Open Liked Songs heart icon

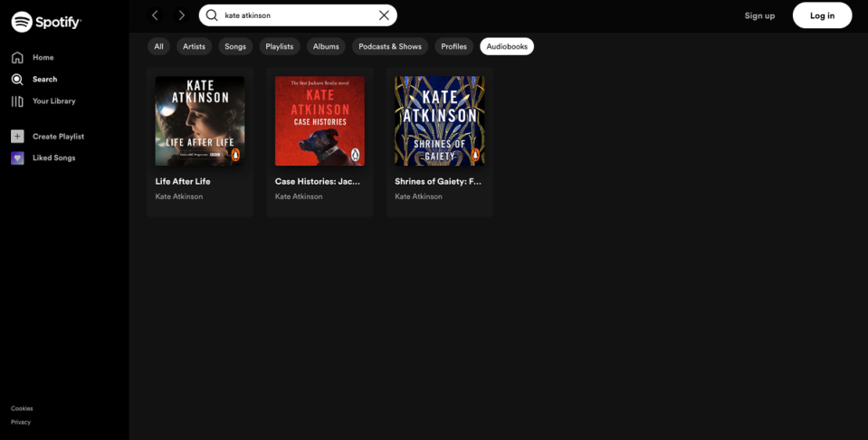[x=17, y=158]
